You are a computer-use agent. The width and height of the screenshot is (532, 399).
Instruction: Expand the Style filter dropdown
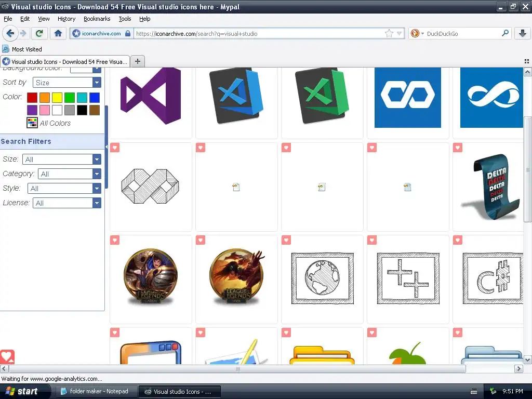[x=64, y=188]
